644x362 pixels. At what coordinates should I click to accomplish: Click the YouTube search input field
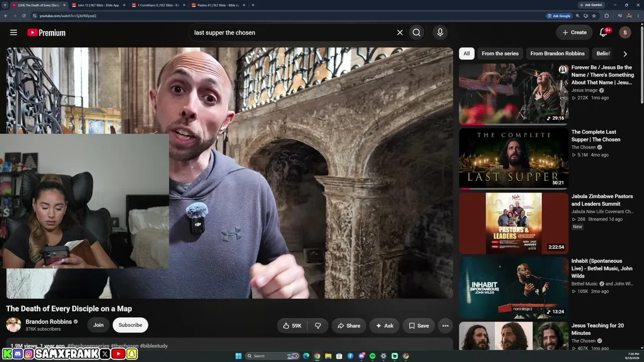click(x=292, y=33)
